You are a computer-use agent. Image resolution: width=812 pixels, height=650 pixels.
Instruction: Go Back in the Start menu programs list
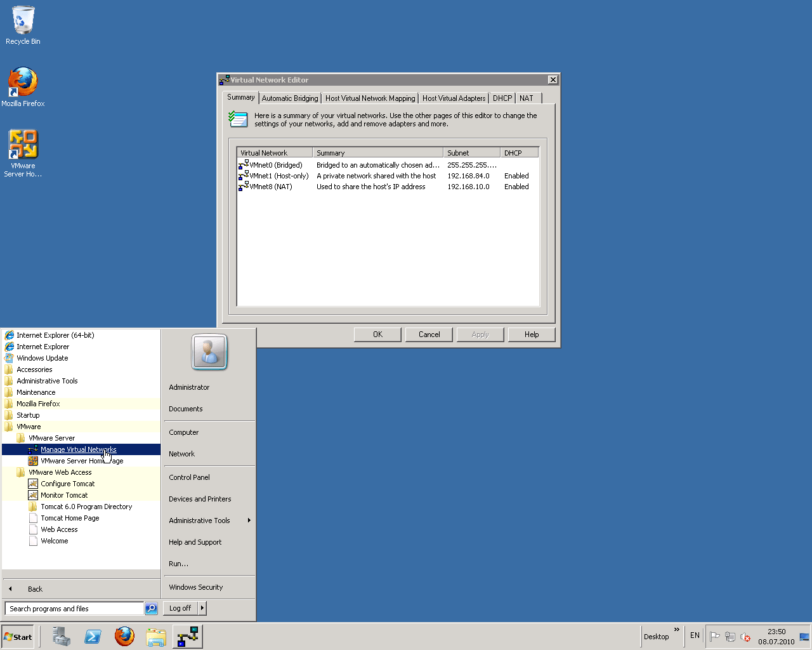[81, 589]
